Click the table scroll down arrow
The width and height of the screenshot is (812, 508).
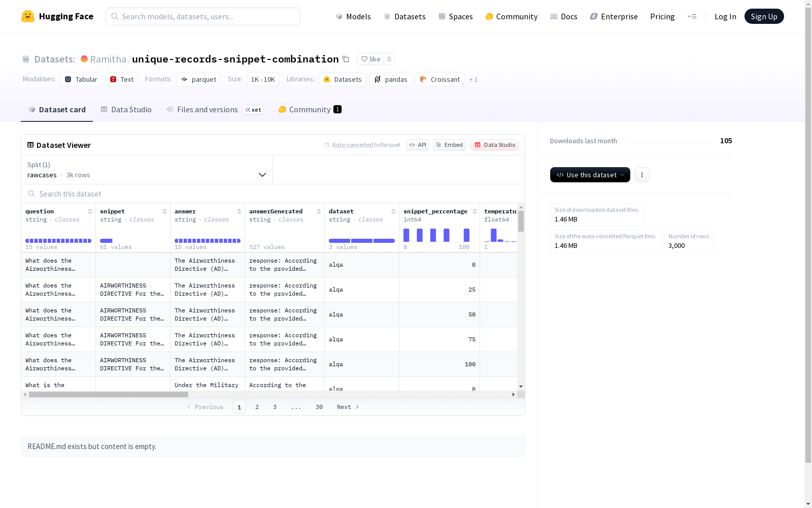point(521,387)
